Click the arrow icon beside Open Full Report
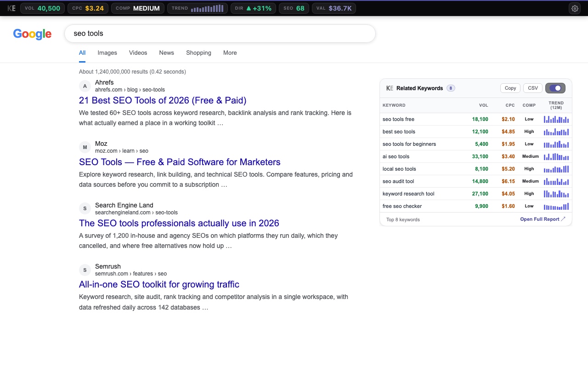This screenshot has width=588, height=368. click(564, 219)
